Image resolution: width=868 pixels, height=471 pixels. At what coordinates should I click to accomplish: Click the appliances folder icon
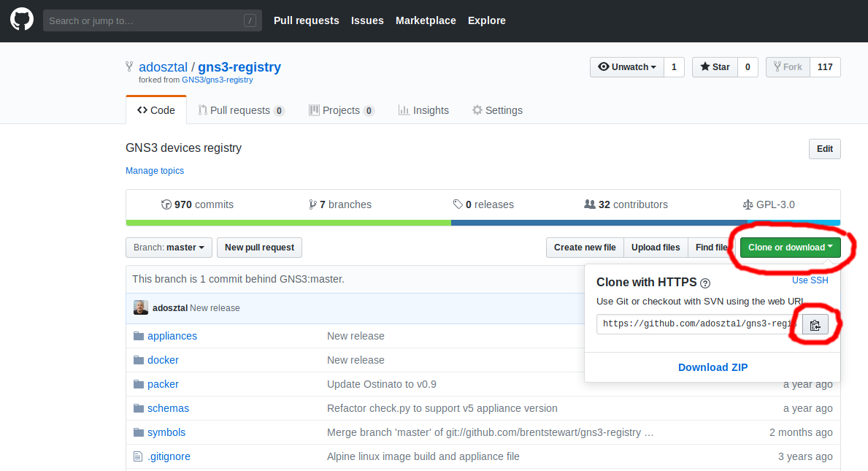click(138, 336)
